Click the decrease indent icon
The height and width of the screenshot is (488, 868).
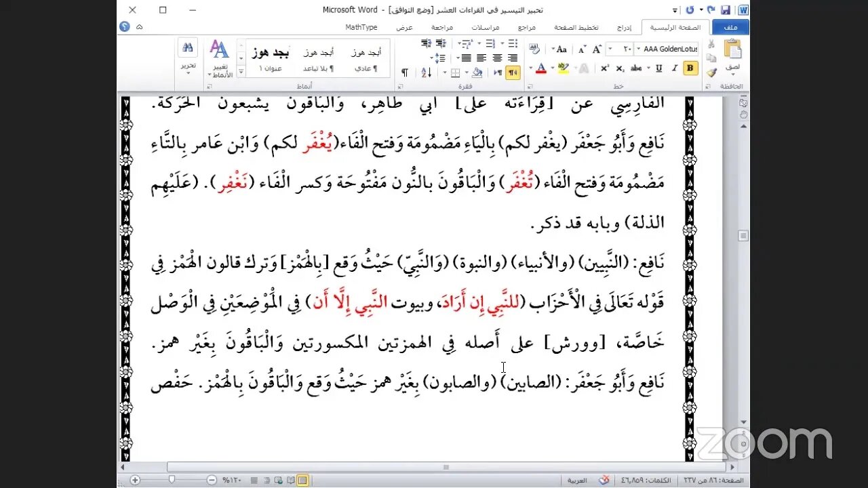point(441,43)
